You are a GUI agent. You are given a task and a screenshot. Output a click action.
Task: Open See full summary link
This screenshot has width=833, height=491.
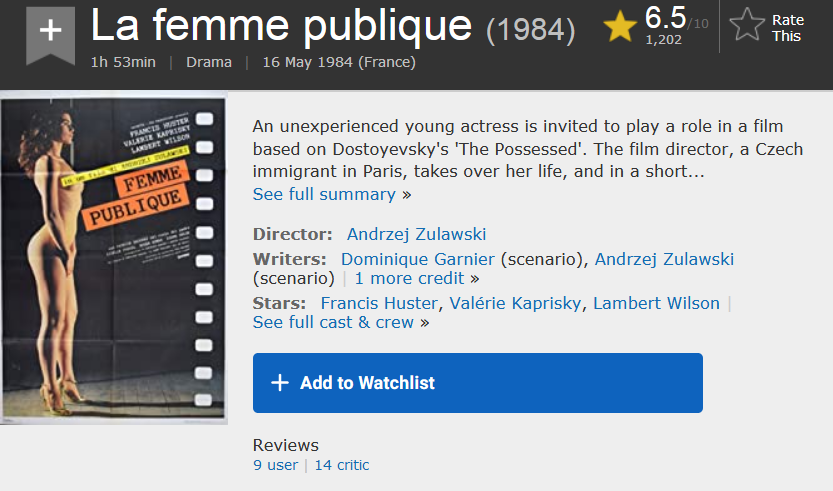pyautogui.click(x=324, y=194)
